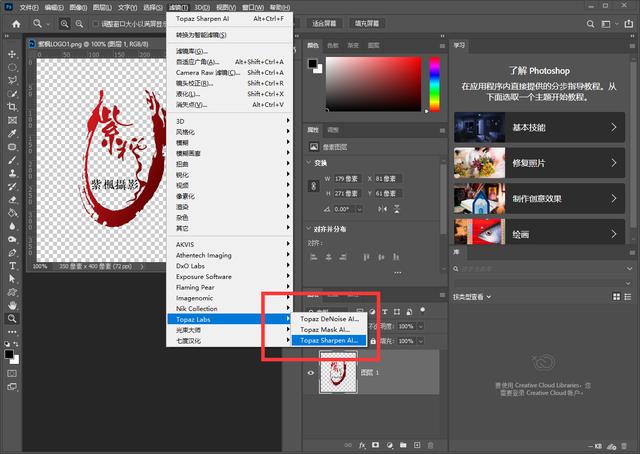
Task: Toggle the type layer filter (T) icon
Action: point(384,312)
